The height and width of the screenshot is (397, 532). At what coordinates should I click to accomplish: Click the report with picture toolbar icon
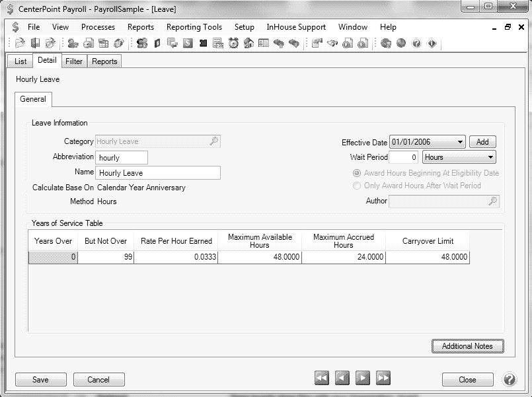coord(317,43)
